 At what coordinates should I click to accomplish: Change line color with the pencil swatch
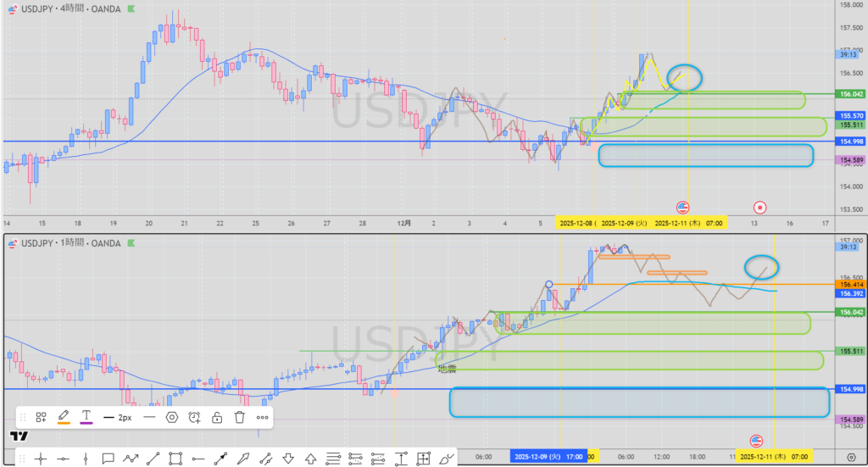pyautogui.click(x=63, y=417)
